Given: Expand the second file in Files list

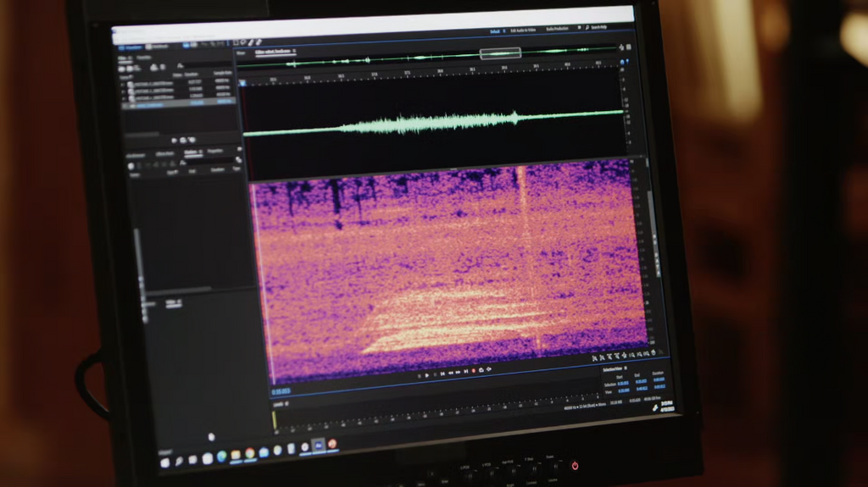Looking at the screenshot, I should point(124,91).
